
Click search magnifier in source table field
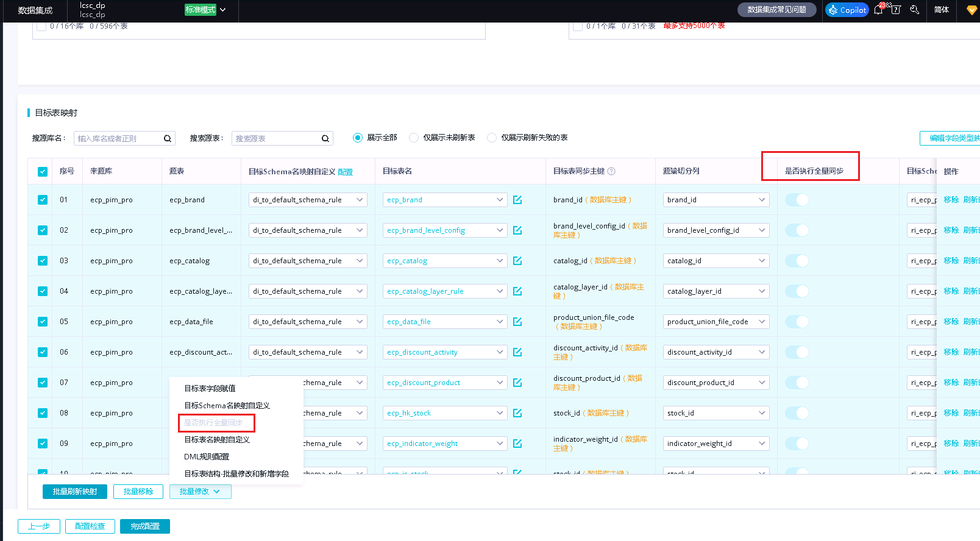coord(325,139)
